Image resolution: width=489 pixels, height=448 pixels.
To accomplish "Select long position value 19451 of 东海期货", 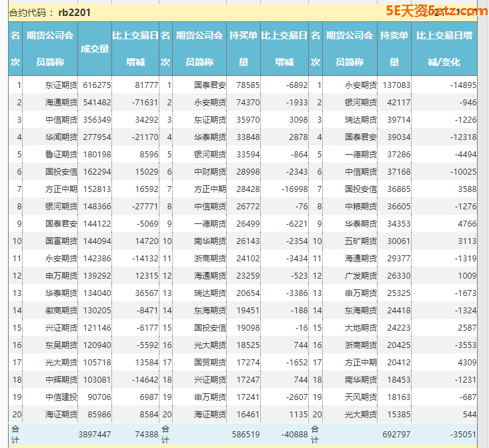I will click(x=248, y=311).
